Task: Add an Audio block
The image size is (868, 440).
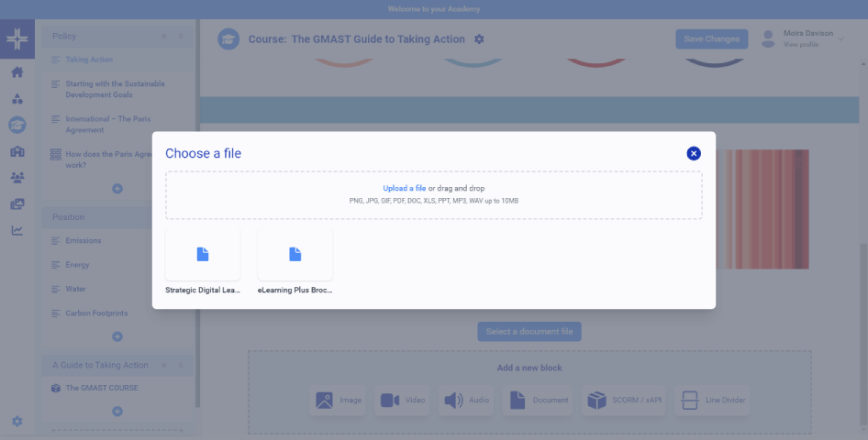Action: pyautogui.click(x=466, y=401)
